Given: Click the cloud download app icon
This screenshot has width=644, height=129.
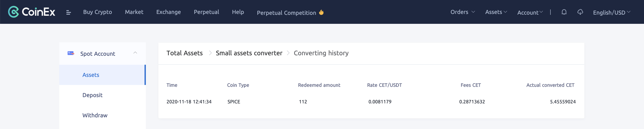Looking at the screenshot, I should click(x=580, y=12).
